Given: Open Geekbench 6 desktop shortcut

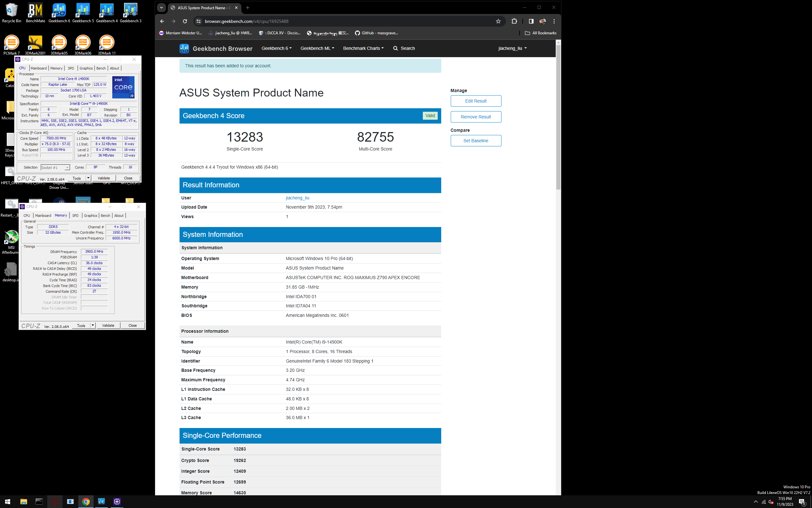Looking at the screenshot, I should 59,13.
